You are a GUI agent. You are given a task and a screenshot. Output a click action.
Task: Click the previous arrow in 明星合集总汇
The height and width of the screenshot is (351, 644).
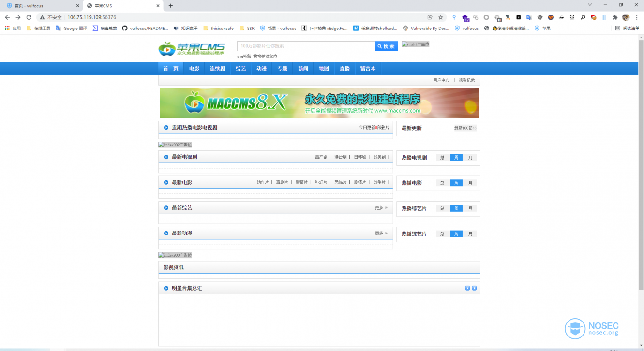point(467,288)
